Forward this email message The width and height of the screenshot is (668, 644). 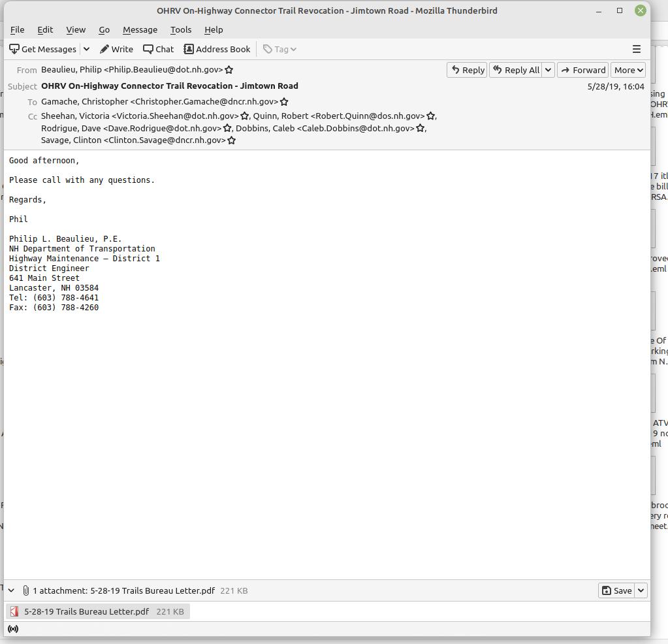(583, 70)
